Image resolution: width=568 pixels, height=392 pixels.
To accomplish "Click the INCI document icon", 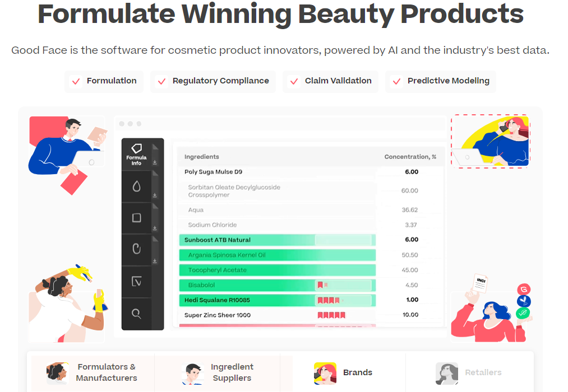I will click(481, 283).
